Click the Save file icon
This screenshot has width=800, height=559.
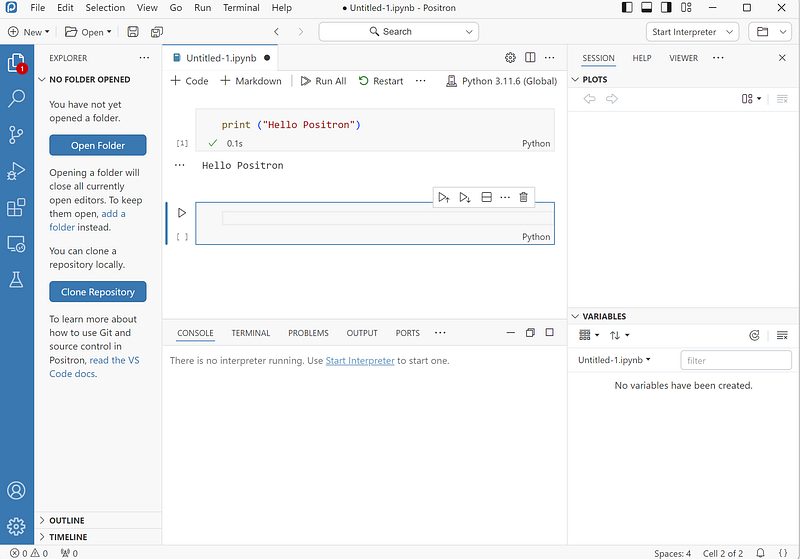tap(133, 32)
